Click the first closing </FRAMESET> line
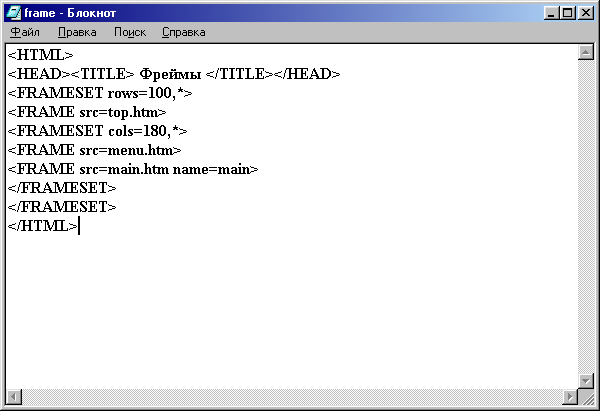 62,188
